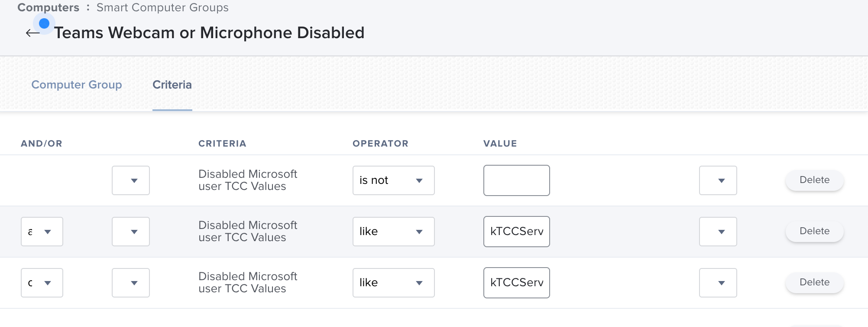Open opening-parenthesis dropdown in second criteria row
868x327 pixels.
pos(131,232)
